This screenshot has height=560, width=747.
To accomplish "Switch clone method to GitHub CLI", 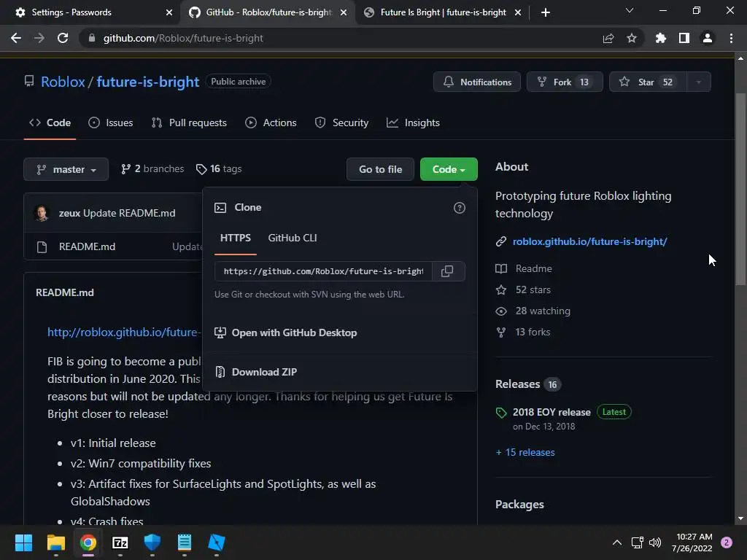I will (293, 238).
